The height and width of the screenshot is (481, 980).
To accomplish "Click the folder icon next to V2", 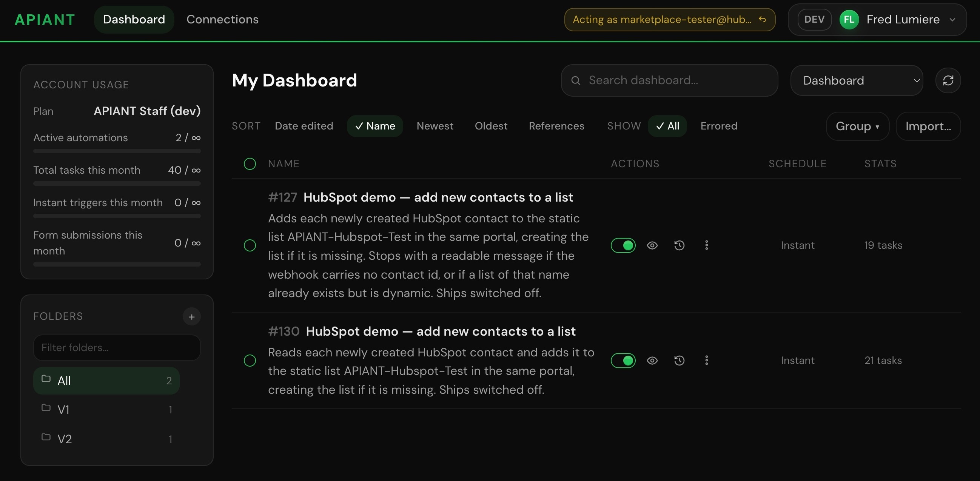I will coord(46,437).
